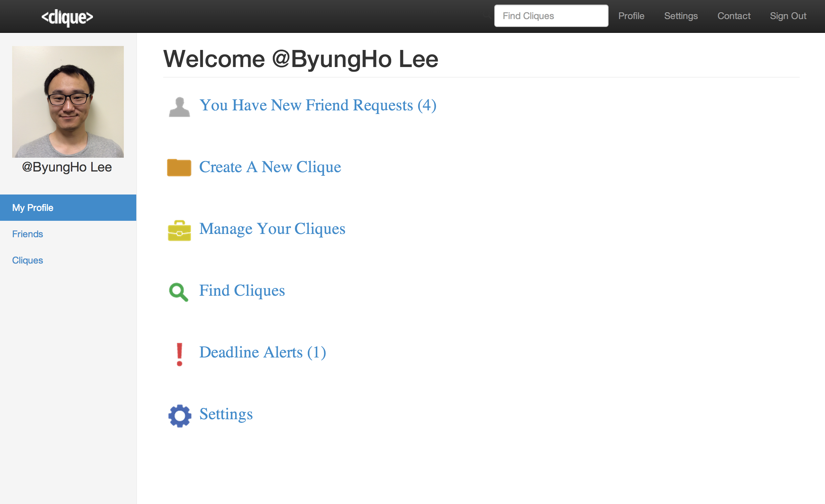
Task: Open Contact in the top navigation
Action: click(734, 16)
